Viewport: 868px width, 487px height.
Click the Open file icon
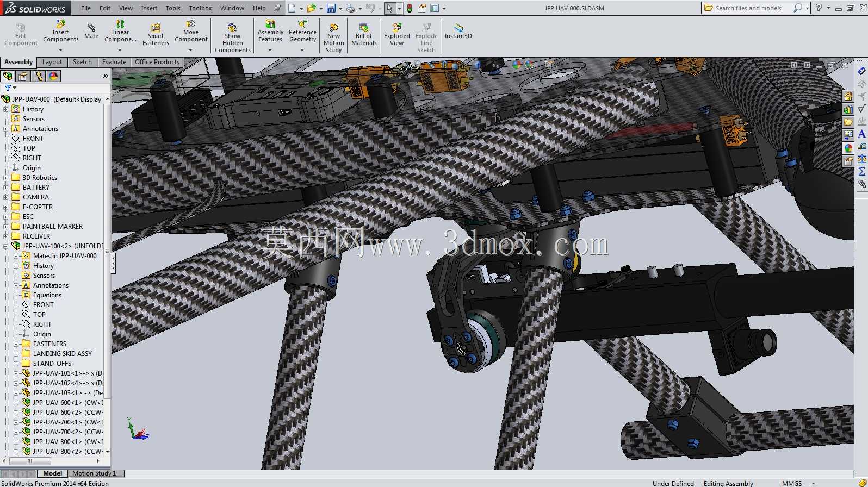(311, 8)
